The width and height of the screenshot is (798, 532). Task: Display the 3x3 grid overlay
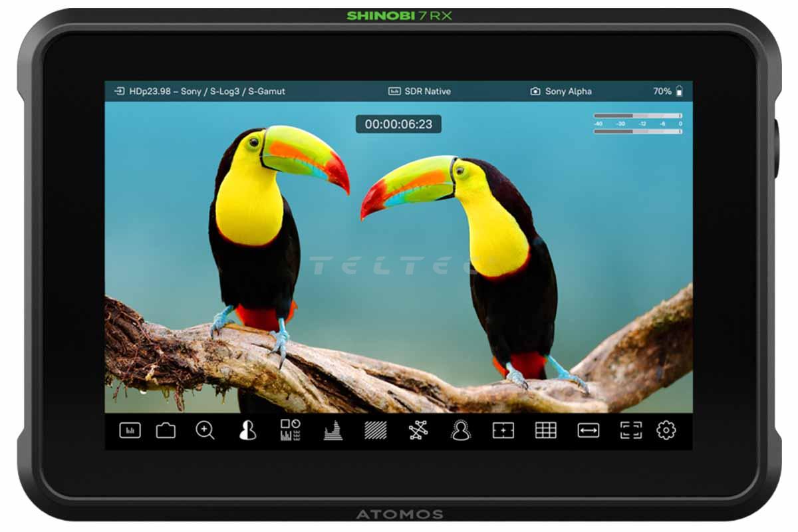tap(545, 431)
